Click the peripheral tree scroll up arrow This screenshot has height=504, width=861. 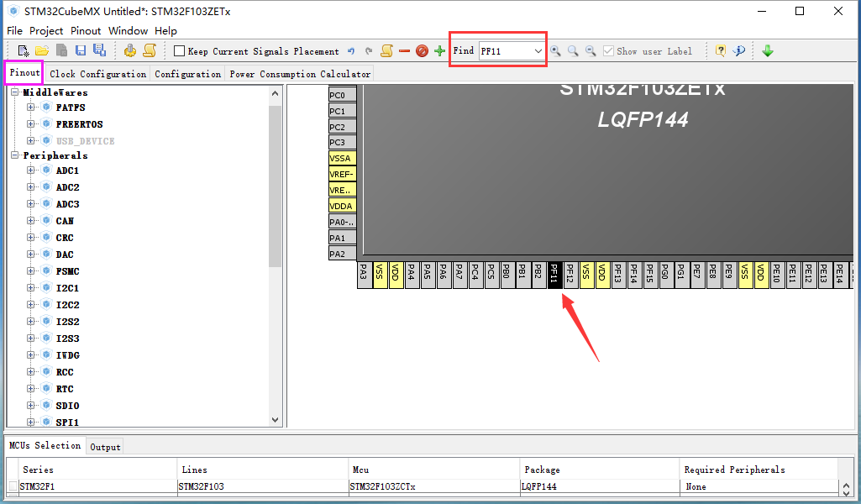pyautogui.click(x=276, y=93)
